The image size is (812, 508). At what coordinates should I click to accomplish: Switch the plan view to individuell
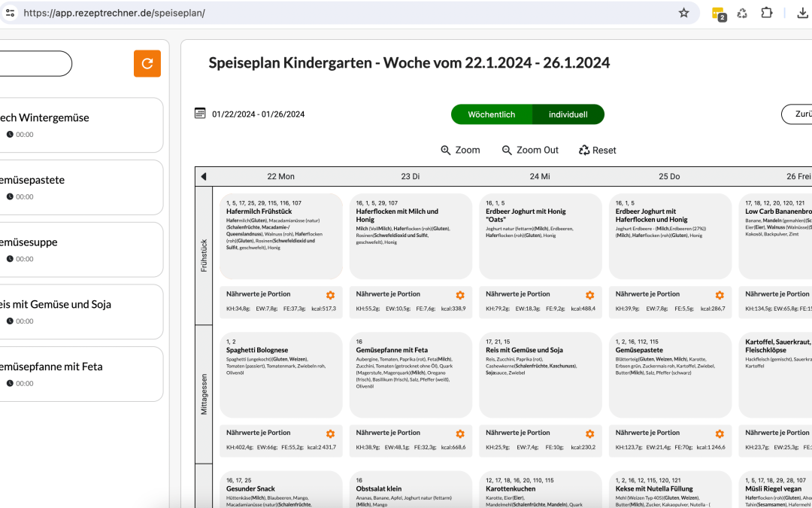tap(568, 114)
